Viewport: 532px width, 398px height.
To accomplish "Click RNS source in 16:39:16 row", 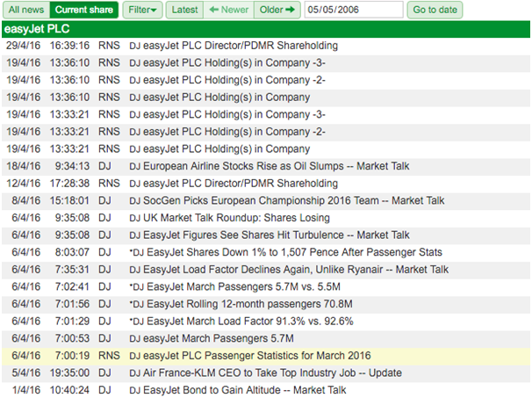I will 109,46.
